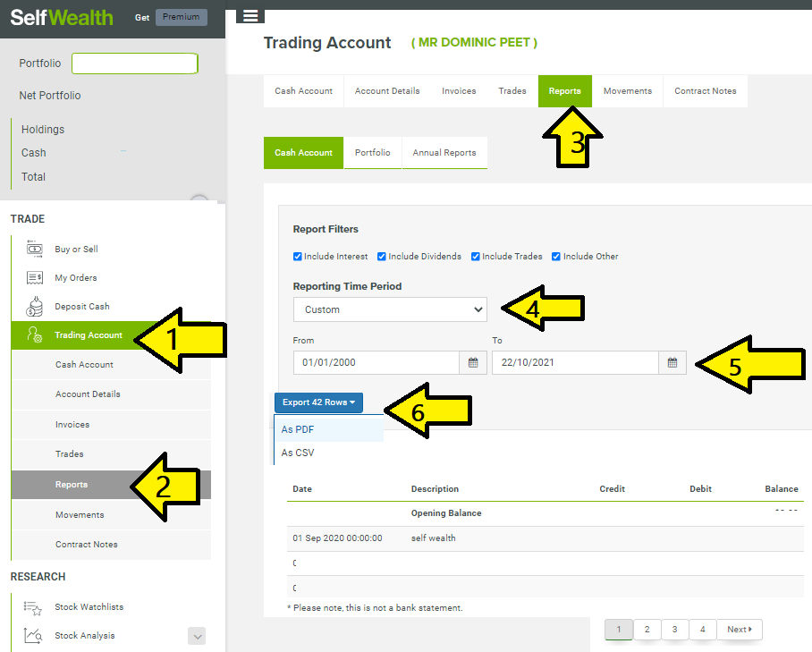Click the From date input field

pos(376,362)
